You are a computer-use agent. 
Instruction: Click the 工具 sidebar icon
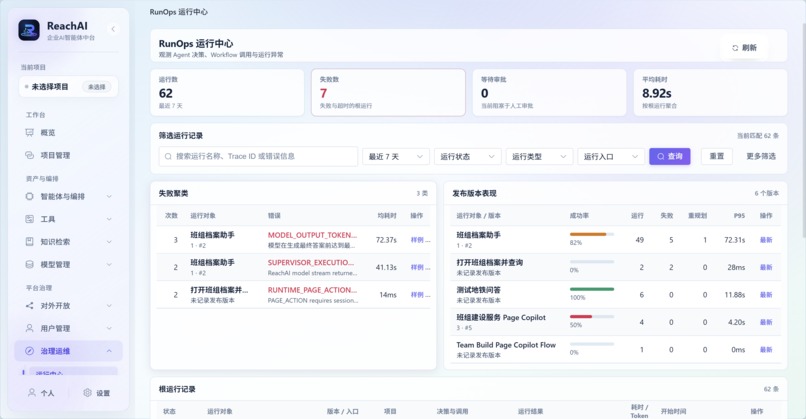coord(29,219)
